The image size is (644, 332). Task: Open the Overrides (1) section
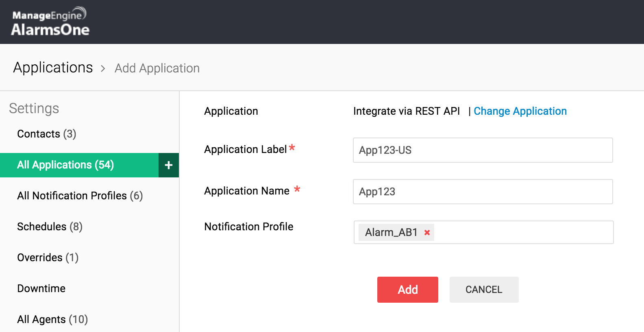point(48,258)
